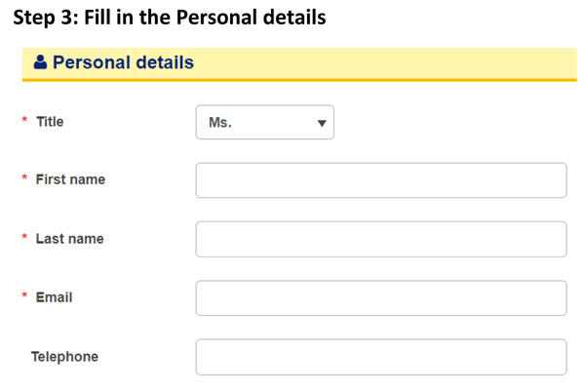
Task: Click the person icon beside Personal details
Action: 40,61
